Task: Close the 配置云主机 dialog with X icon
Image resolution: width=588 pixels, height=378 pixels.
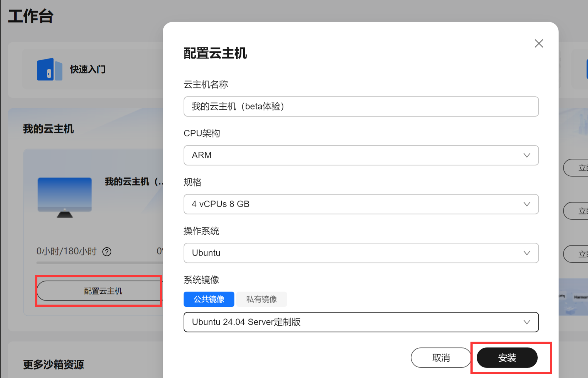Action: [539, 44]
